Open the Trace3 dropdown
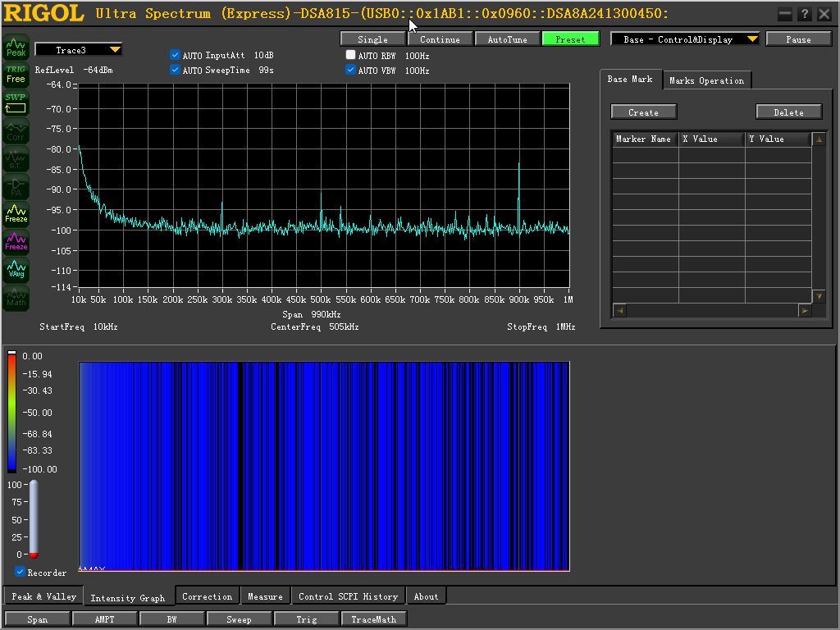Viewport: 840px width, 630px height. point(78,50)
